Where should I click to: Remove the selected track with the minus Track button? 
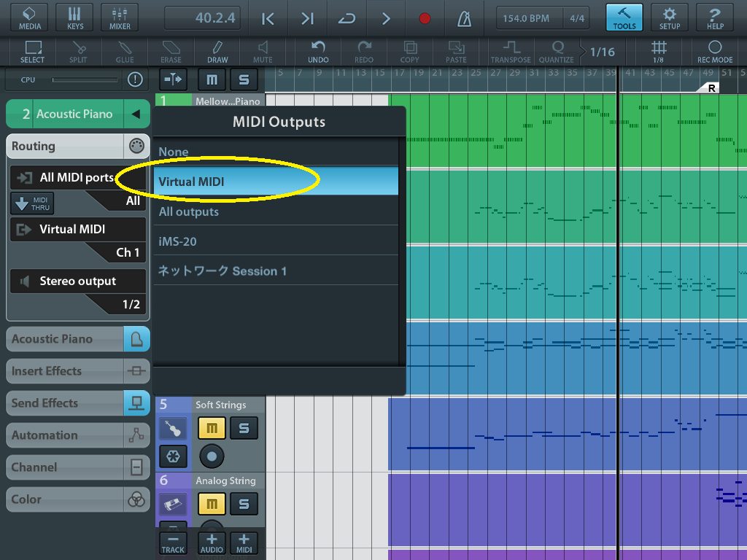pos(172,543)
